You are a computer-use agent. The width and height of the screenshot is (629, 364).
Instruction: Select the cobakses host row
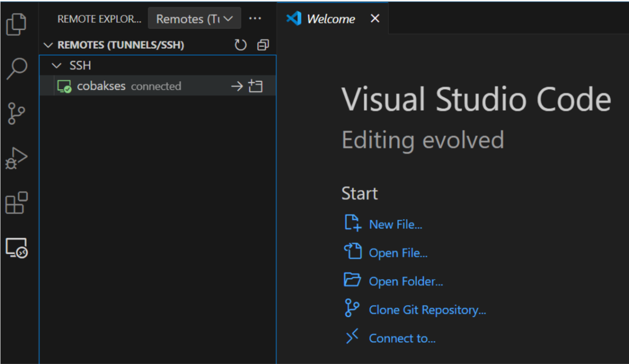tap(158, 86)
